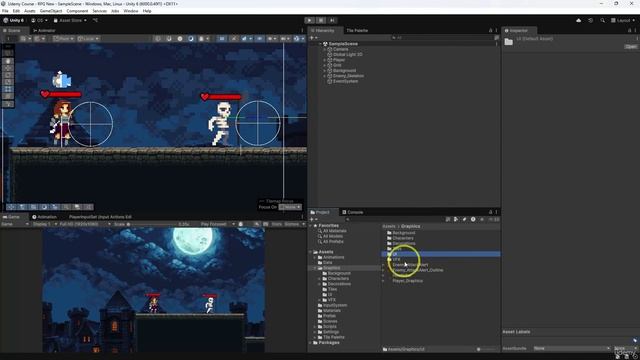This screenshot has width=640, height=360.
Task: Select Player object in Hierarchy
Action: click(339, 60)
